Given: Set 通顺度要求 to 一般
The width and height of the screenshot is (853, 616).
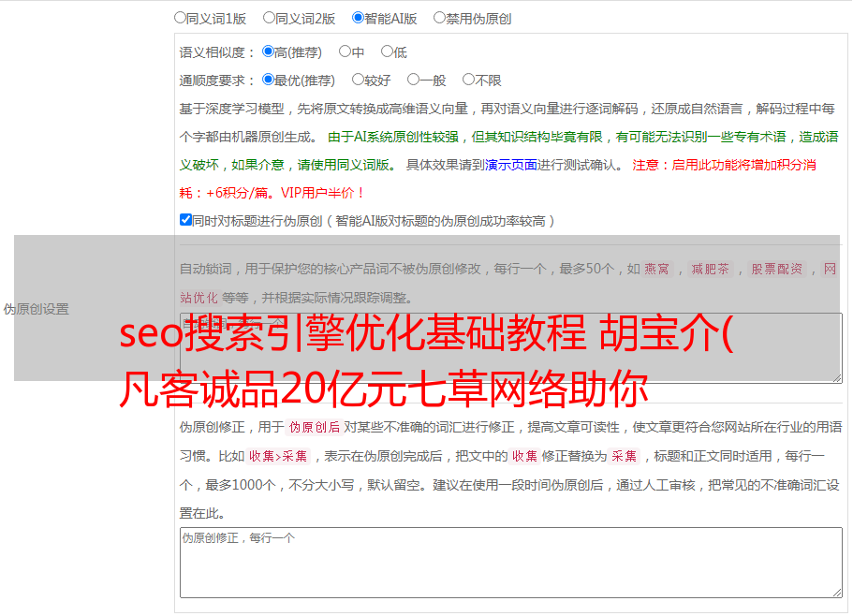Looking at the screenshot, I should click(x=414, y=80).
